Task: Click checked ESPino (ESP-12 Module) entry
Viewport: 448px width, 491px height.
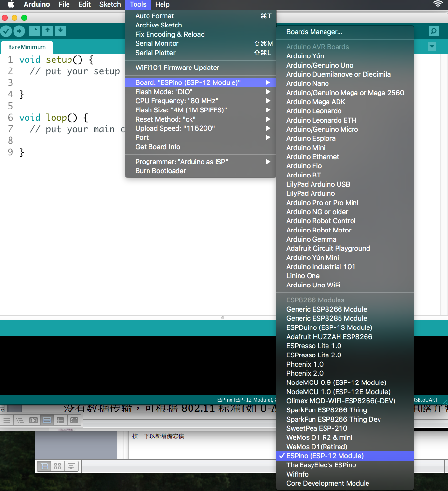Action: pyautogui.click(x=345, y=456)
